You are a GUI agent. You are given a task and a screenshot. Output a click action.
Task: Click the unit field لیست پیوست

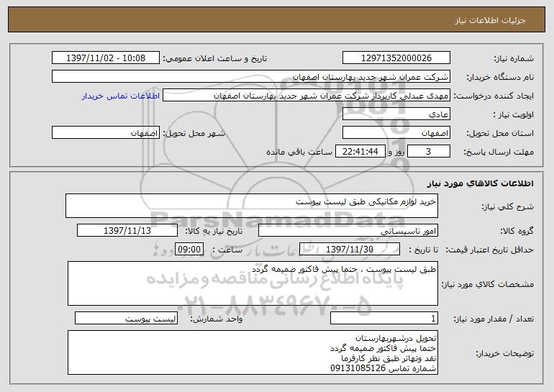click(126, 319)
